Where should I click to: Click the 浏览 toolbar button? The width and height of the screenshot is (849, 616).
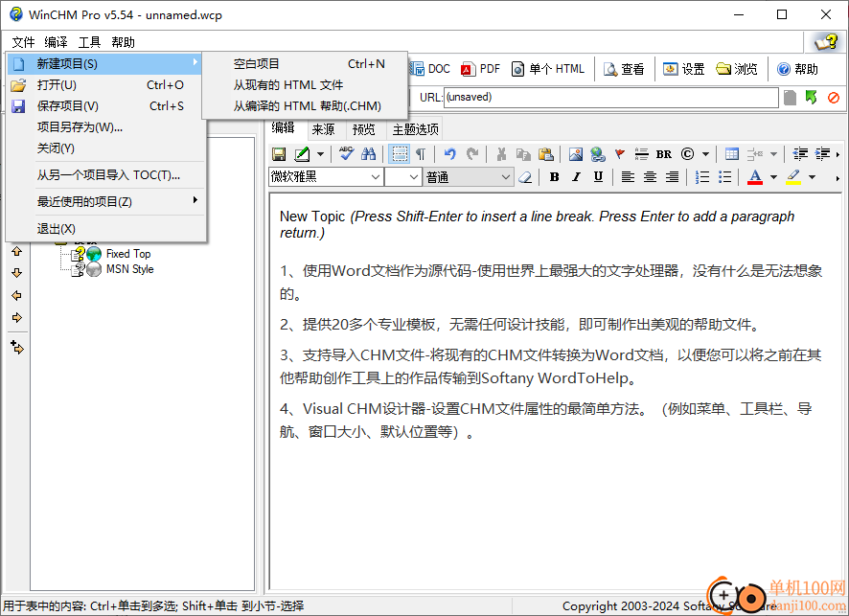click(x=737, y=69)
